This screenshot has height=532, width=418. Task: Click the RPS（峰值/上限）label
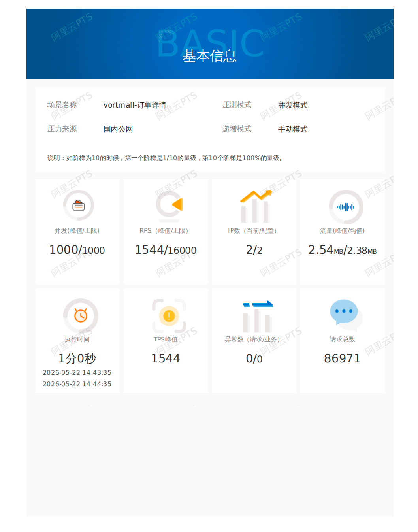point(165,230)
